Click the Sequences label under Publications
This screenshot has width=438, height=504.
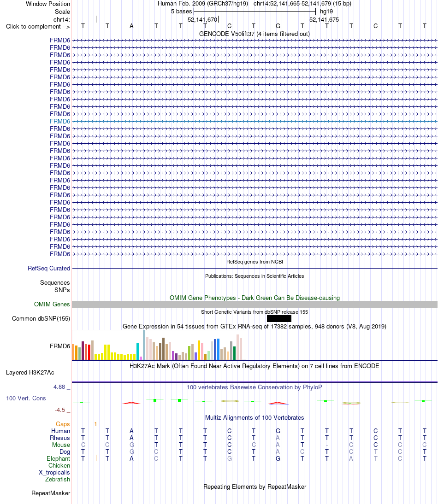click(55, 282)
